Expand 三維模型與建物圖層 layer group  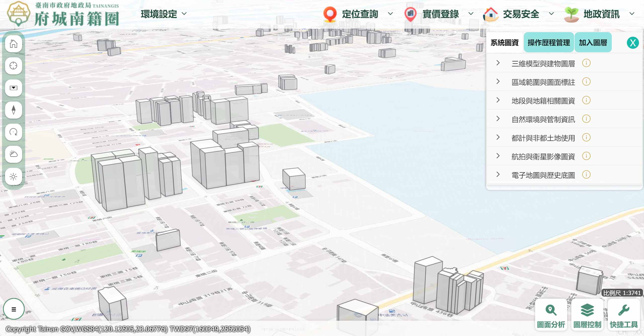pos(498,63)
